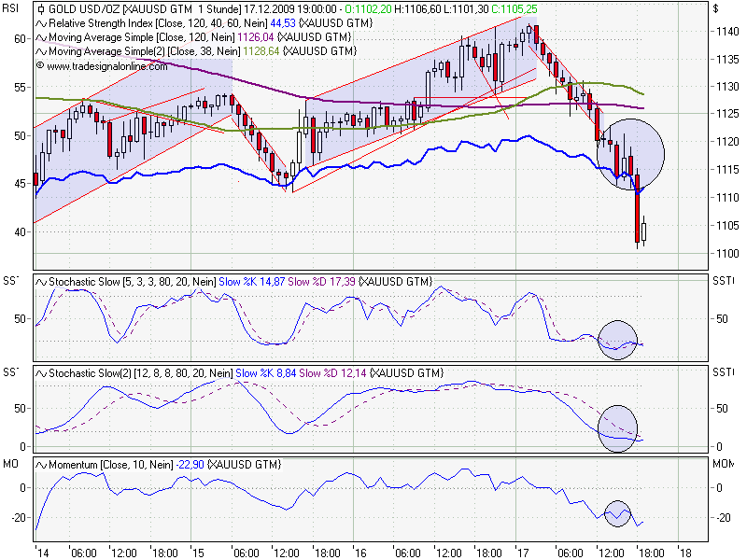Image resolution: width=747 pixels, height=560 pixels.
Task: Click the $ axis title at top right
Action: (x=715, y=8)
